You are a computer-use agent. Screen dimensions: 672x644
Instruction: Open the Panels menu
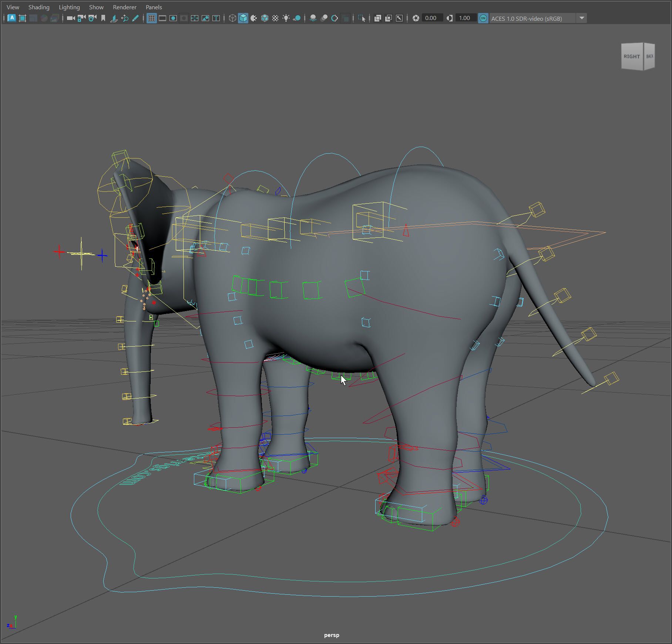154,7
